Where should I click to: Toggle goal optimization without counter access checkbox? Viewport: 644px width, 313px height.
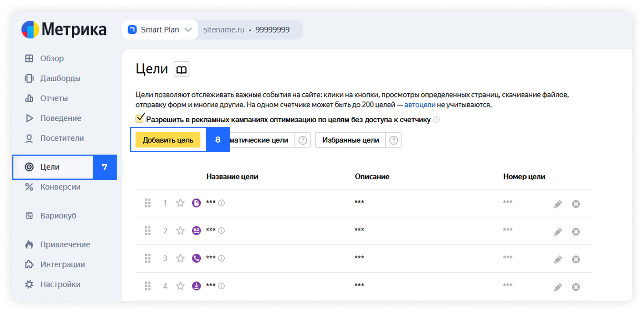click(x=140, y=118)
